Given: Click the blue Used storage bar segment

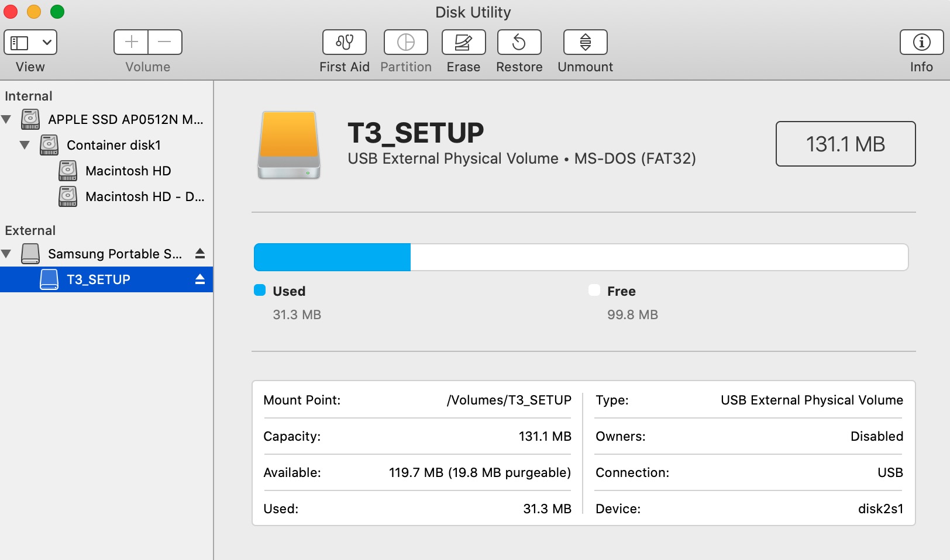Looking at the screenshot, I should point(332,257).
